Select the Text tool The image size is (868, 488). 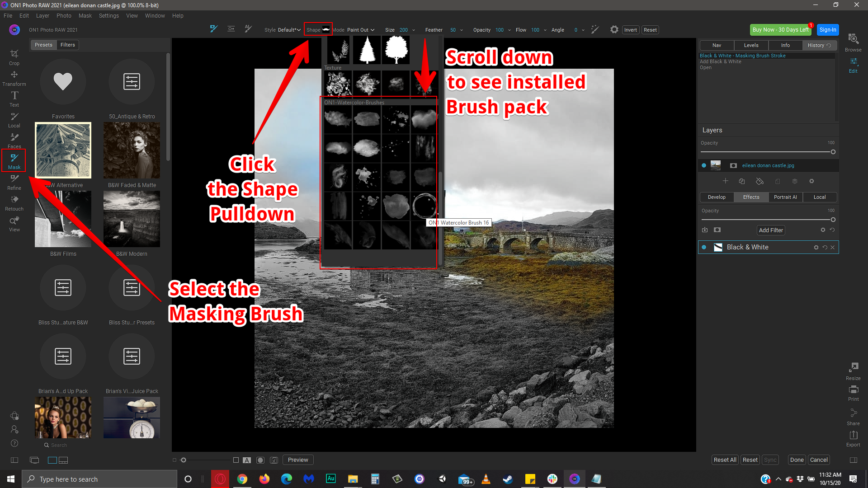(14, 99)
